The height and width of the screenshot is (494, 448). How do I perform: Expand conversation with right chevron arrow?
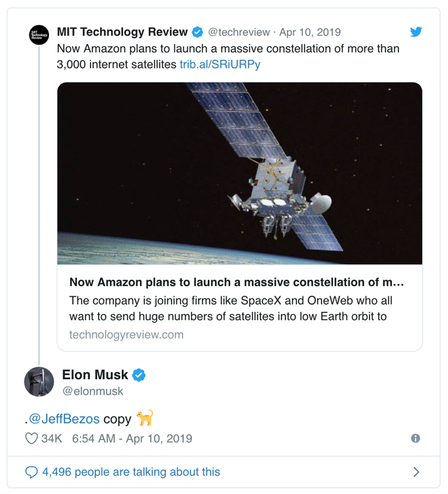[416, 472]
